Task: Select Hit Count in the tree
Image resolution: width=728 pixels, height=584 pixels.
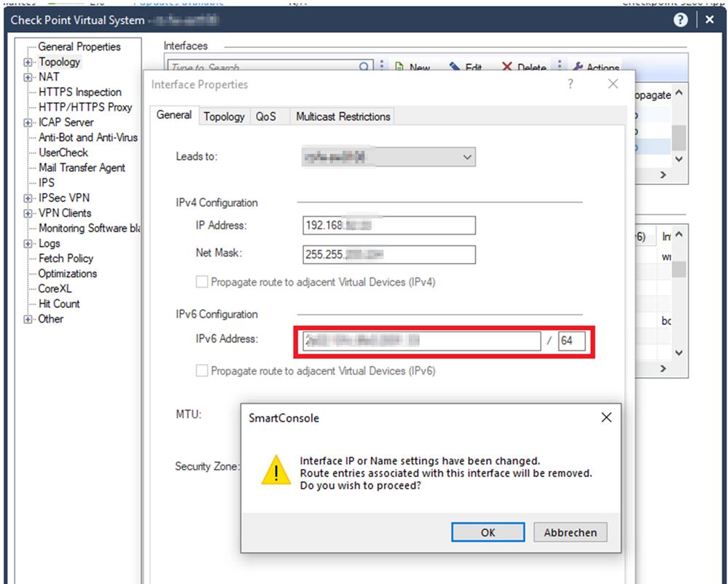Action: (x=59, y=304)
